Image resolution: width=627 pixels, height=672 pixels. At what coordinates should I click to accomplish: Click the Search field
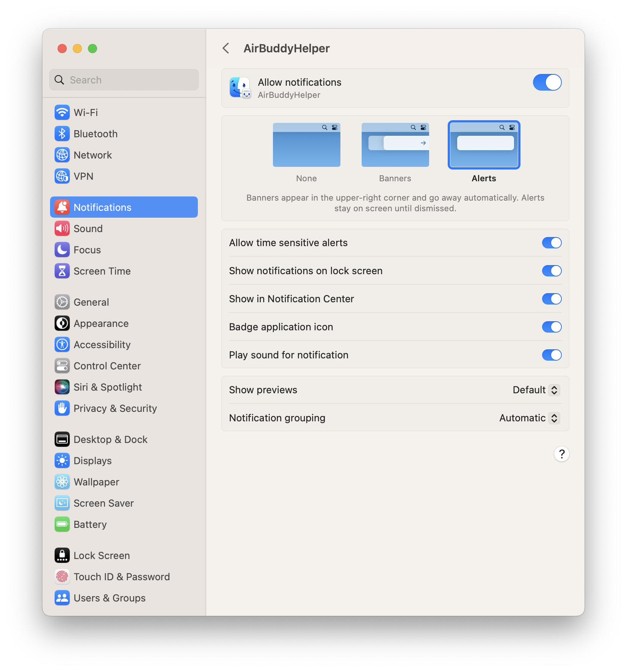[124, 80]
